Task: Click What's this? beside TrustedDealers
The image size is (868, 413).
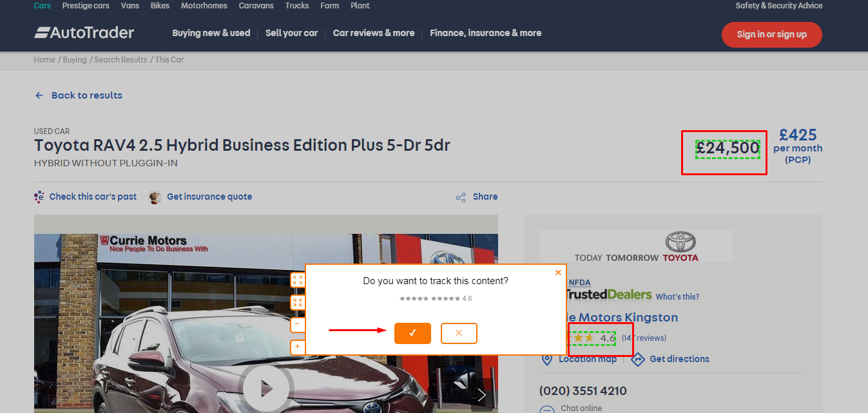Action: pyautogui.click(x=677, y=297)
